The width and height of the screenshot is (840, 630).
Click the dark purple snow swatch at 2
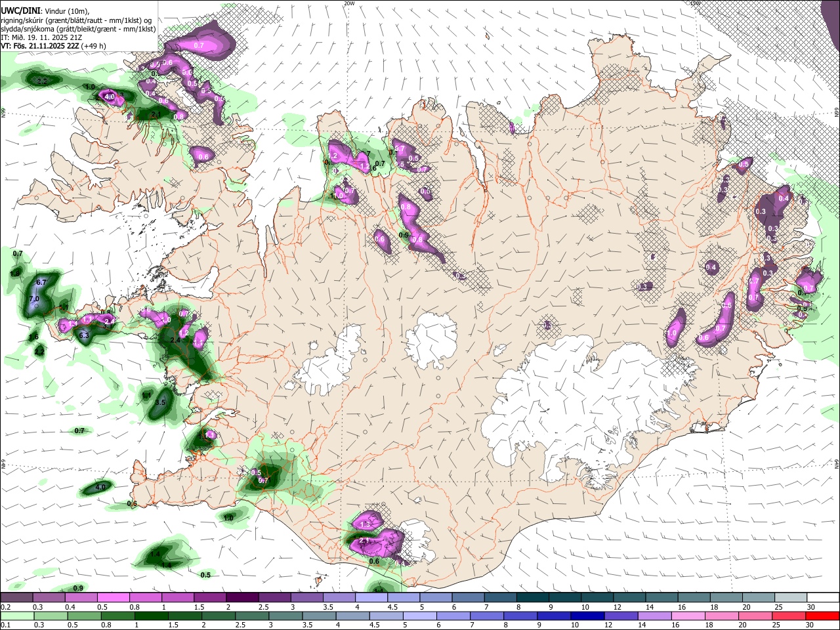coord(241,598)
